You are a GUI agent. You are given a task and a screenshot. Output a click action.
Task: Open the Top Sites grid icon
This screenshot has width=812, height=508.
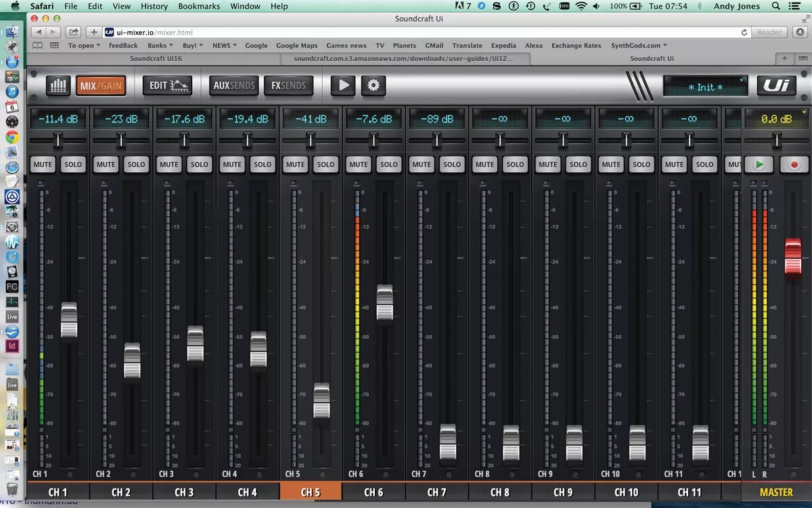click(54, 45)
